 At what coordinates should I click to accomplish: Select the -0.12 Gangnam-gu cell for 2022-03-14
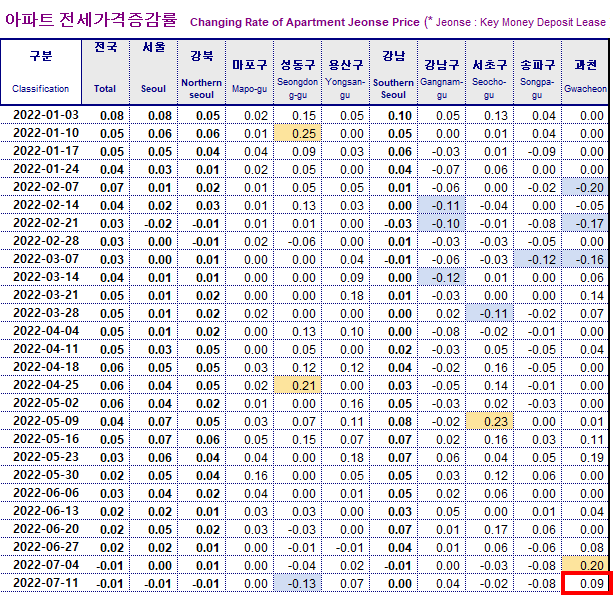point(442,277)
